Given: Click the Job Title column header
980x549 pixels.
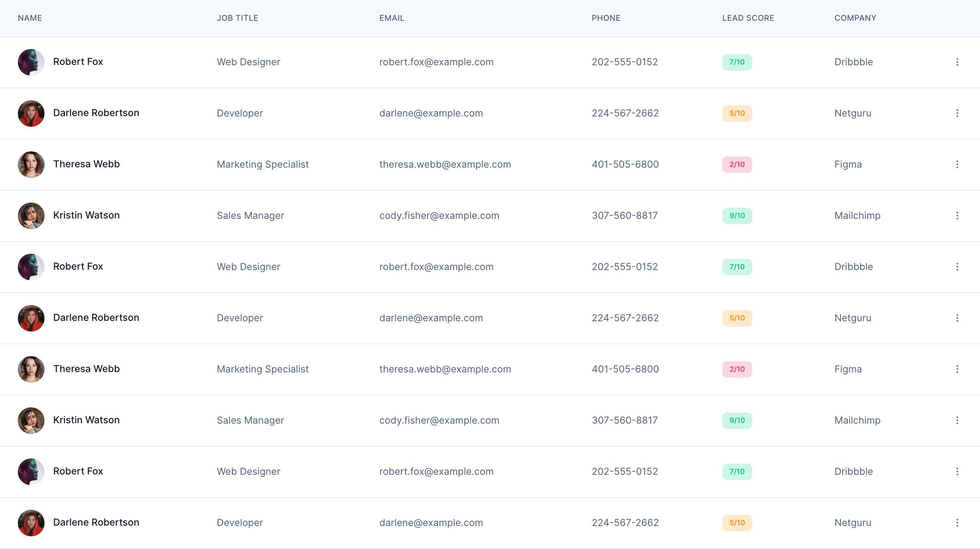Looking at the screenshot, I should pyautogui.click(x=238, y=18).
